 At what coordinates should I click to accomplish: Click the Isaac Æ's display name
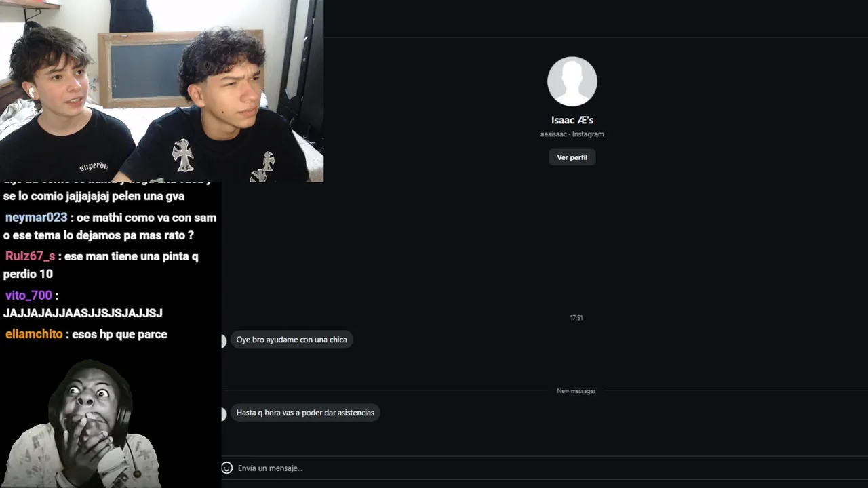[x=572, y=120]
